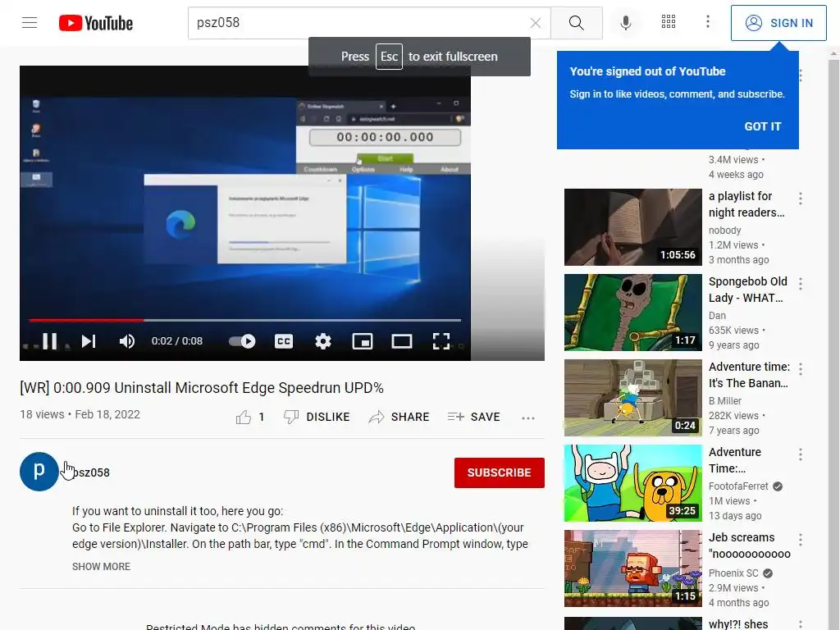Exit fullscreen with the fullscreen icon
This screenshot has width=840, height=630.
coord(441,341)
